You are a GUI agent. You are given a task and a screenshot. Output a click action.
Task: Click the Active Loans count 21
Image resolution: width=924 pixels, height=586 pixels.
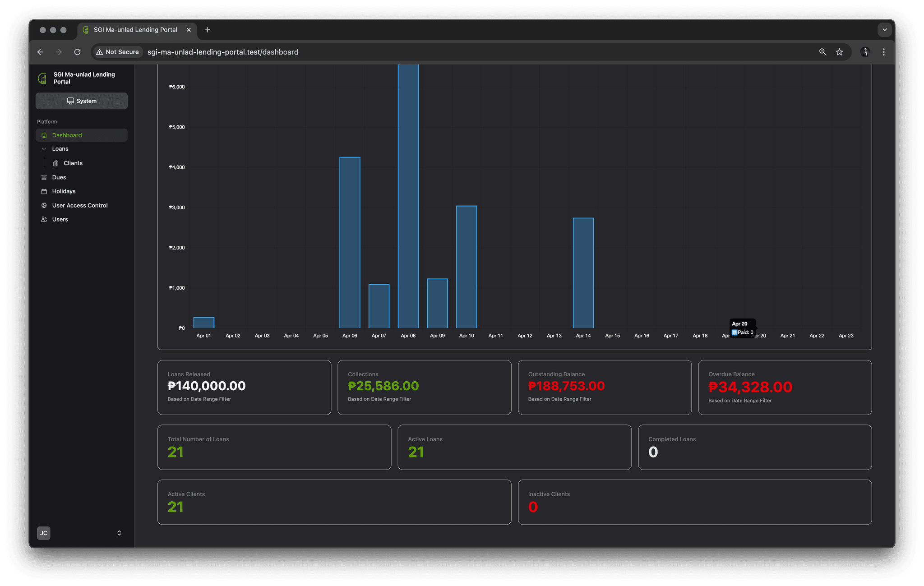tap(416, 452)
